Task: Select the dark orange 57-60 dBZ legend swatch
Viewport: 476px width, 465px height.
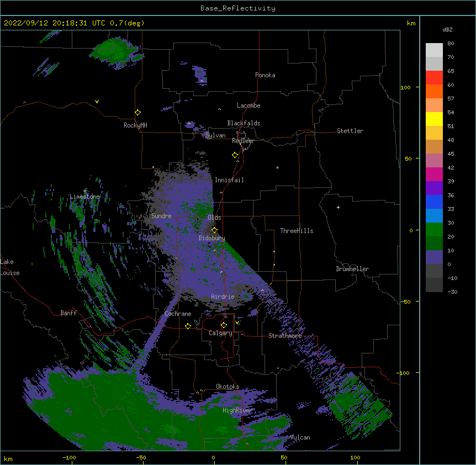Action: click(434, 91)
